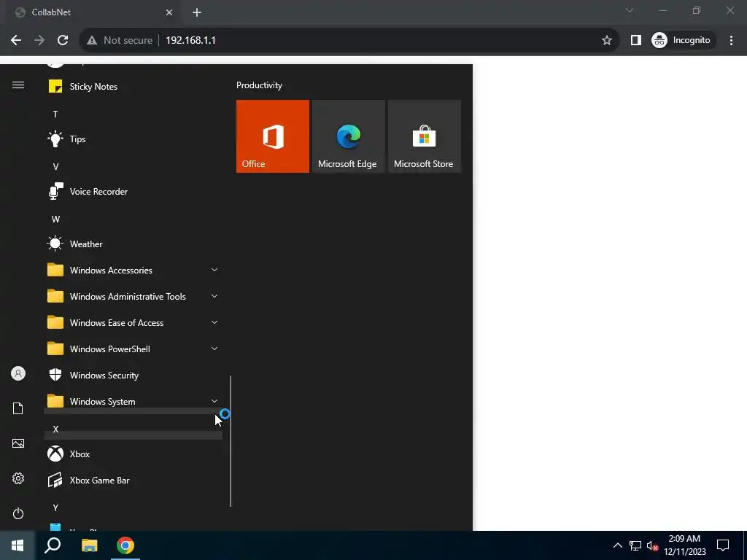Select the CollabNet browser tab
This screenshot has width=747, height=560.
93,12
